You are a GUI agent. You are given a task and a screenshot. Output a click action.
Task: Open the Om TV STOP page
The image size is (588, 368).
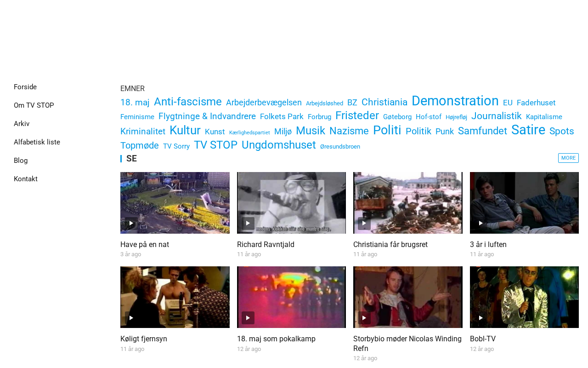[34, 105]
